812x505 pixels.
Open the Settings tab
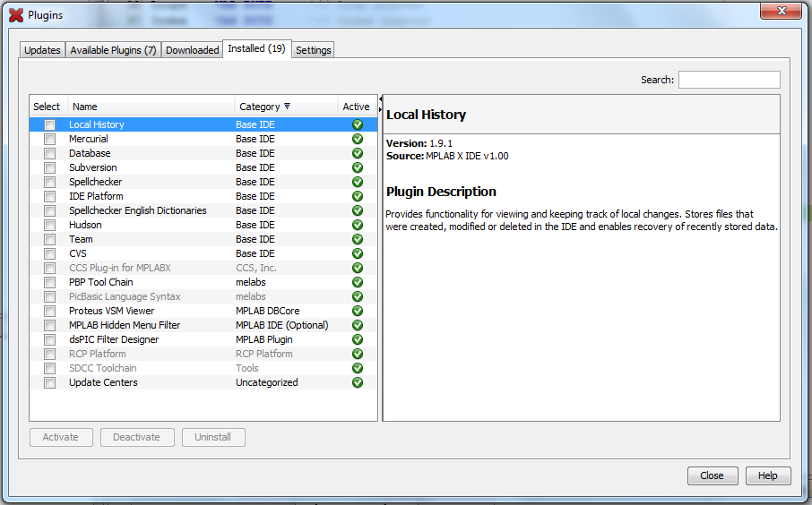[314, 50]
